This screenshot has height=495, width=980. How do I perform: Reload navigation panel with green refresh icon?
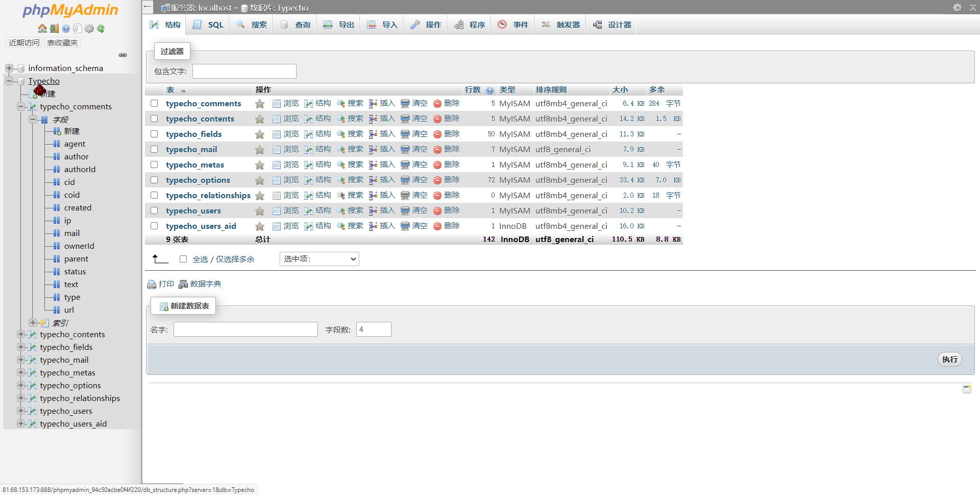[101, 29]
